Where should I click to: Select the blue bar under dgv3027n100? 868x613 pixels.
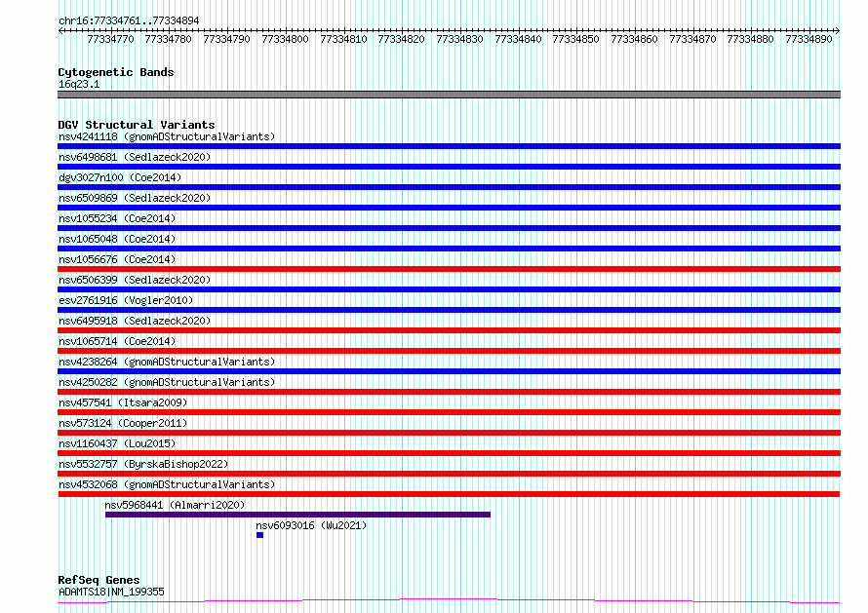coord(449,187)
